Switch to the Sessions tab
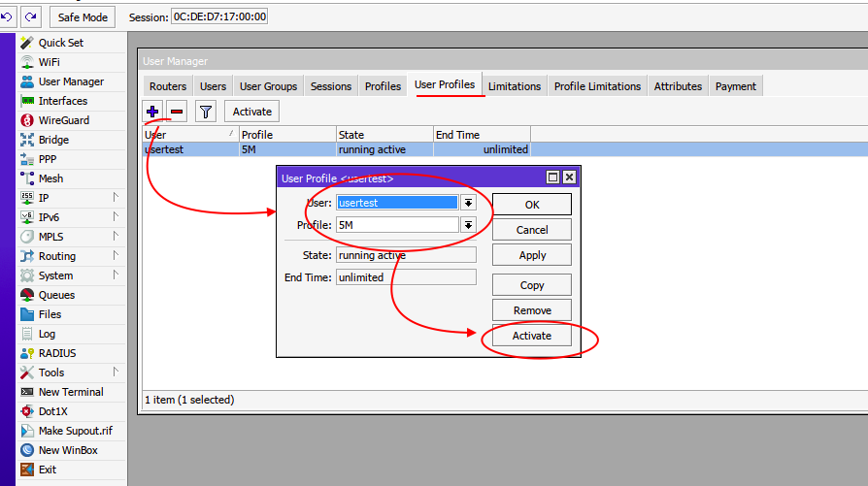This screenshot has height=486, width=868. click(x=330, y=86)
